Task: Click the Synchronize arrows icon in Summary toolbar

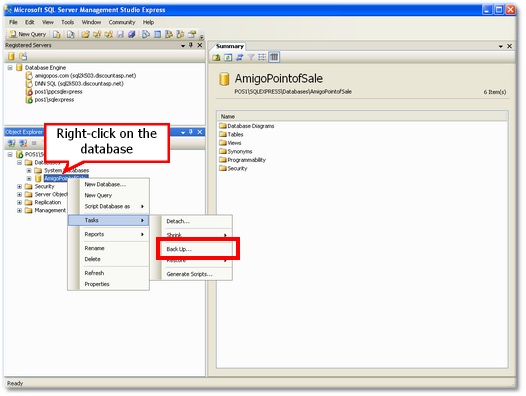Action: coord(239,57)
